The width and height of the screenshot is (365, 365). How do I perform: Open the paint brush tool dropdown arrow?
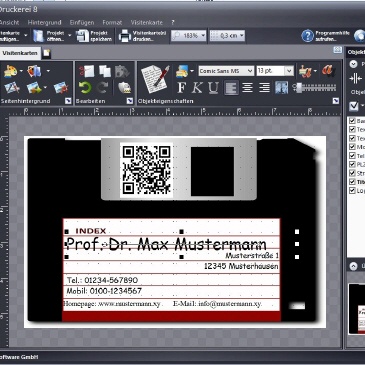point(315,71)
